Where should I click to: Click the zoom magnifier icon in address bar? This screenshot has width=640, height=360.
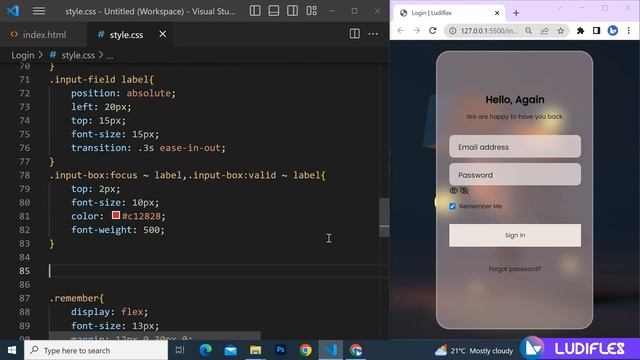point(528,31)
